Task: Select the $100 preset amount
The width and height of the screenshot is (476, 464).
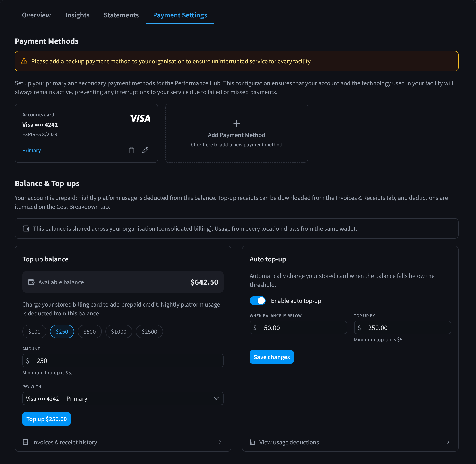Action: click(x=34, y=331)
